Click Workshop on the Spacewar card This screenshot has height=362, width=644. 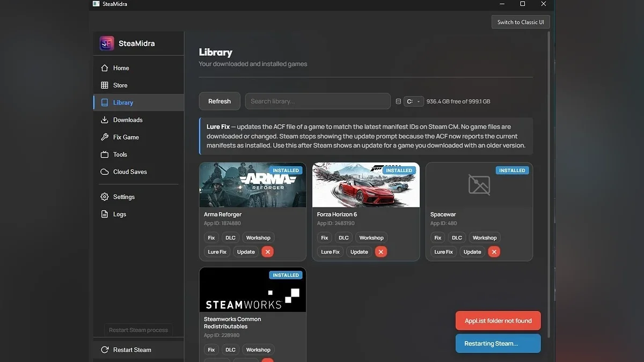pyautogui.click(x=485, y=238)
